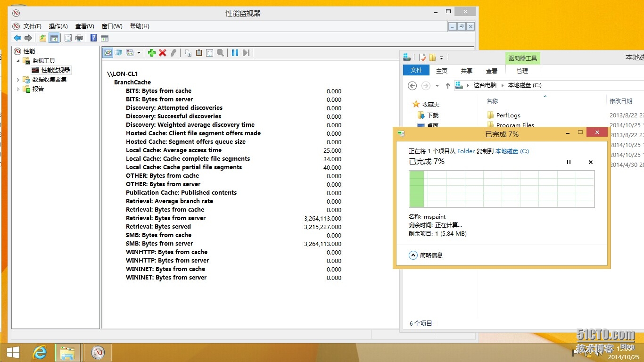Collapse details using 简略信息 chevron
The width and height of the screenshot is (644, 362).
(x=413, y=255)
